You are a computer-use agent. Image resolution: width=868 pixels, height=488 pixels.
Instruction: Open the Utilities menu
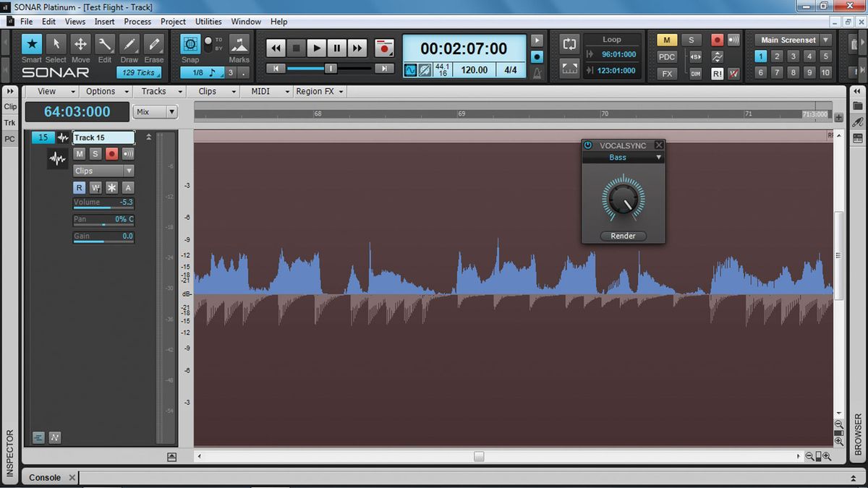click(x=208, y=22)
